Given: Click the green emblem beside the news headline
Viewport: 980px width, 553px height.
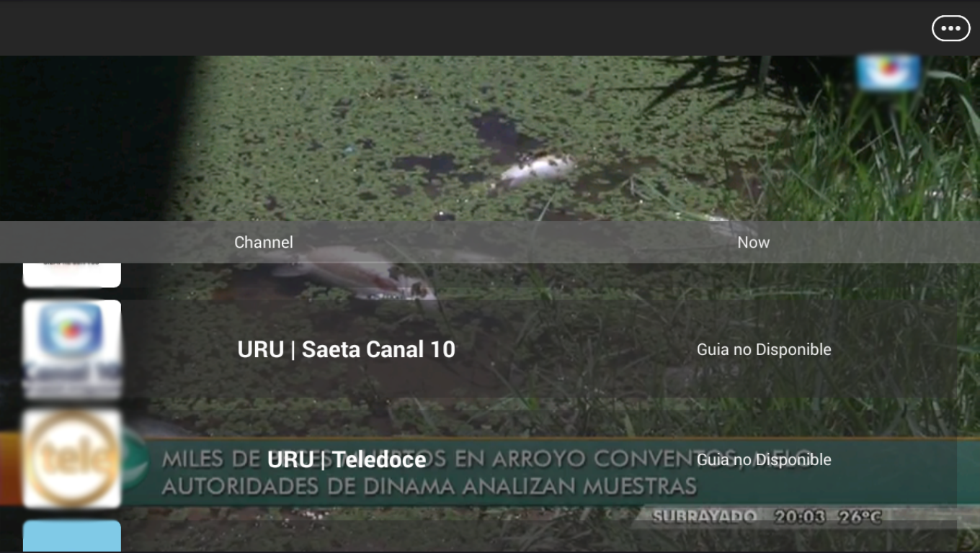Looking at the screenshot, I should [x=135, y=459].
